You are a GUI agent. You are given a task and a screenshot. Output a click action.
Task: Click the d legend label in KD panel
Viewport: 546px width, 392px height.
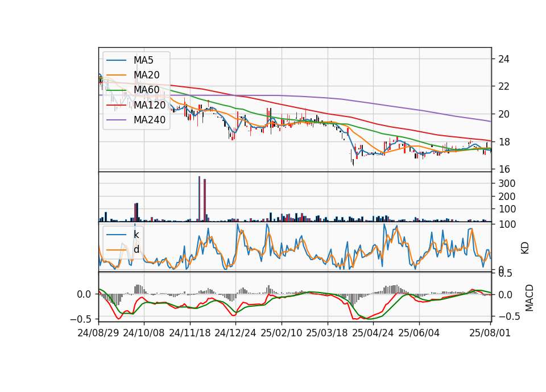coord(136,249)
